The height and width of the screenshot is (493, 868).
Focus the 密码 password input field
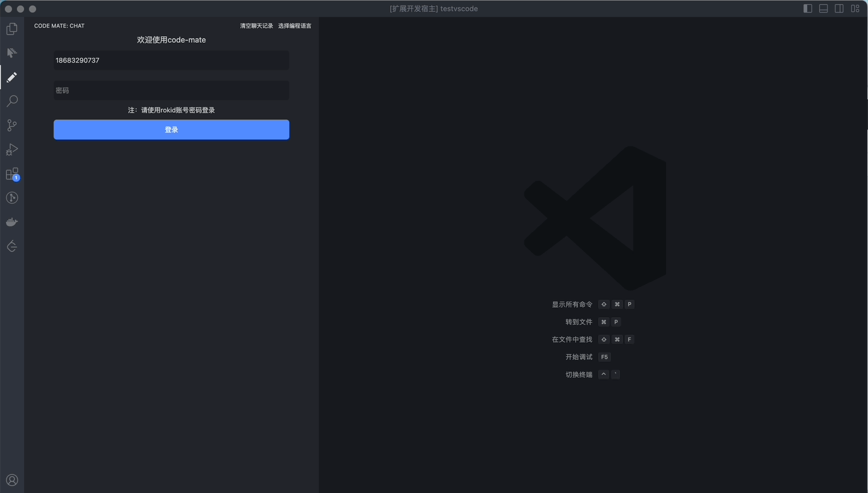(x=171, y=90)
